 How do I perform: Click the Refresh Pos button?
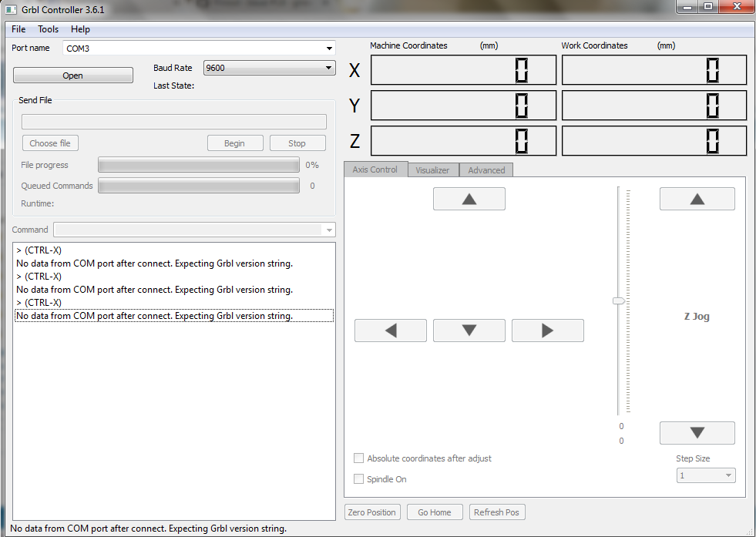tap(496, 512)
